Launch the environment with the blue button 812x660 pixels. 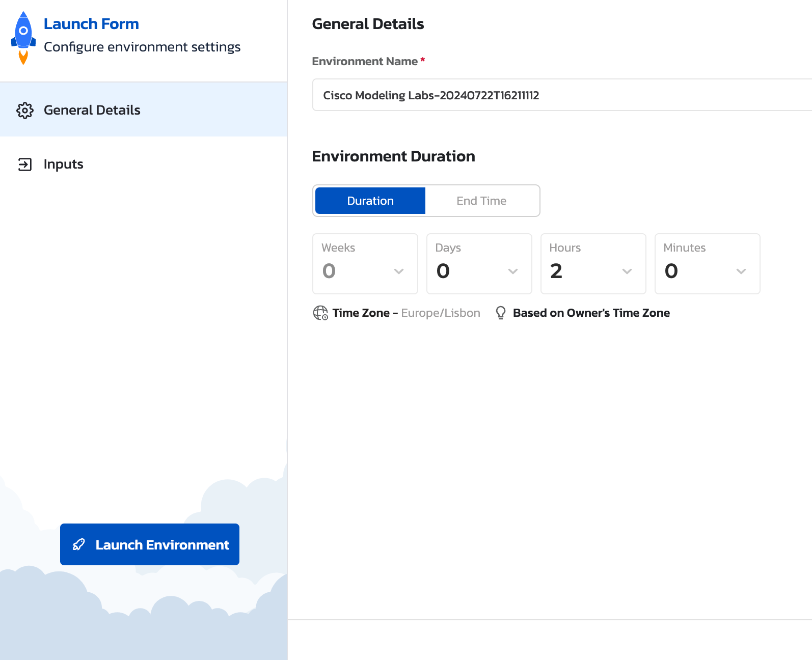150,544
